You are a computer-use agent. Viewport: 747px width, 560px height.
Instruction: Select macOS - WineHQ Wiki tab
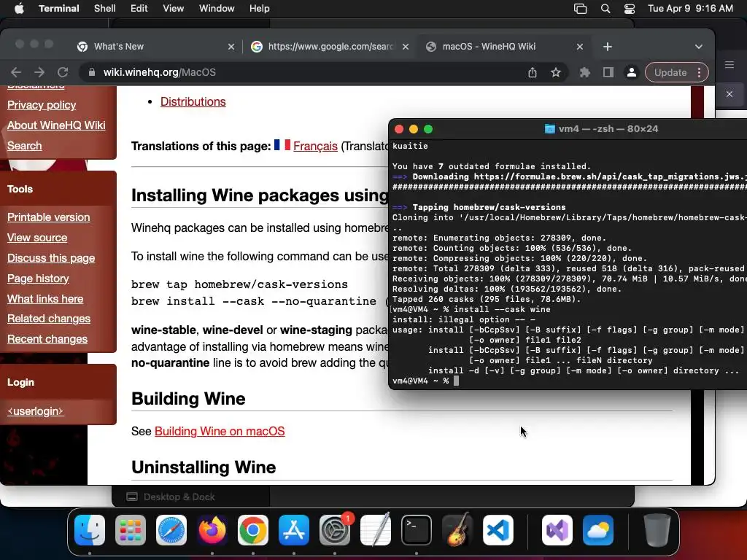coord(504,47)
